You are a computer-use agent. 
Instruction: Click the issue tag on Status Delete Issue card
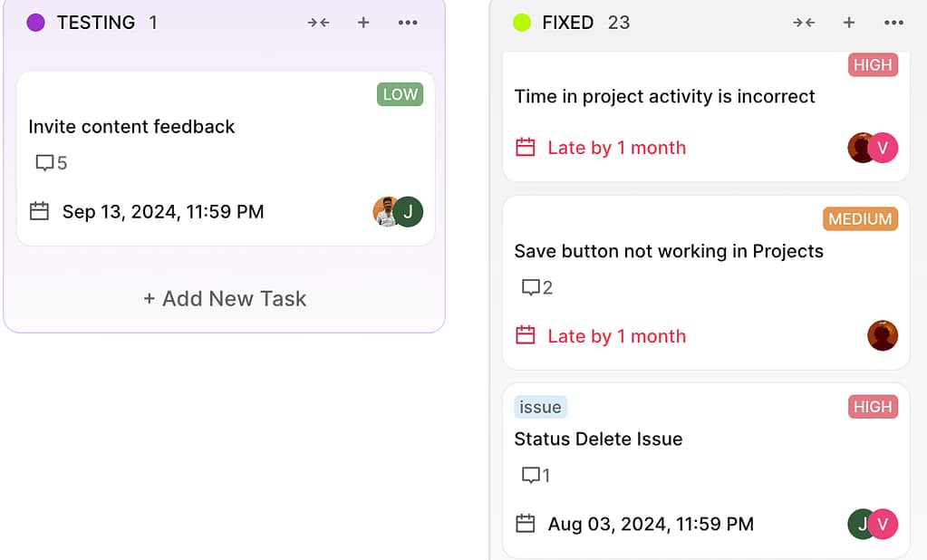click(x=540, y=407)
